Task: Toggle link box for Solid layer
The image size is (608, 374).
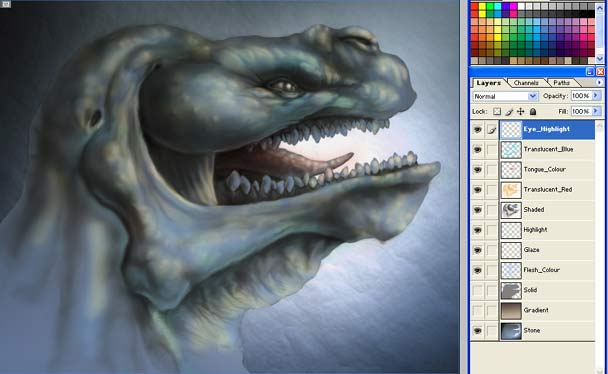Action: tap(492, 290)
